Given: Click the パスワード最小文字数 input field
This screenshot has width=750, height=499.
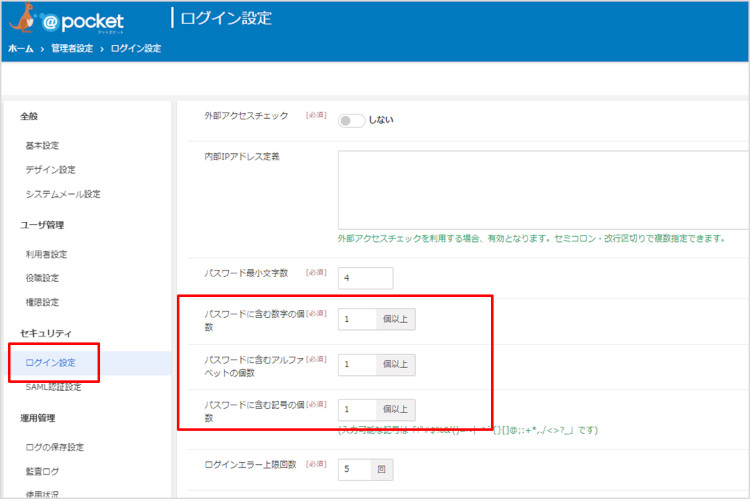Looking at the screenshot, I should [365, 278].
